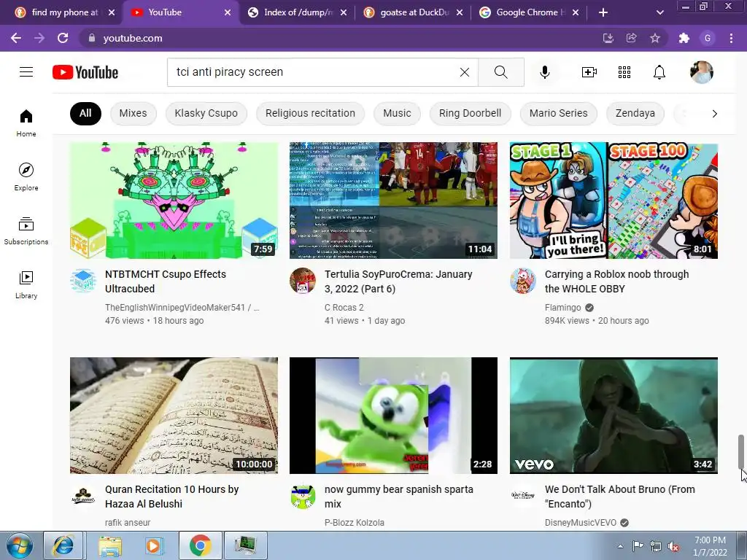Open Library in the sidebar
Screen dimensions: 747x560
(x=26, y=285)
